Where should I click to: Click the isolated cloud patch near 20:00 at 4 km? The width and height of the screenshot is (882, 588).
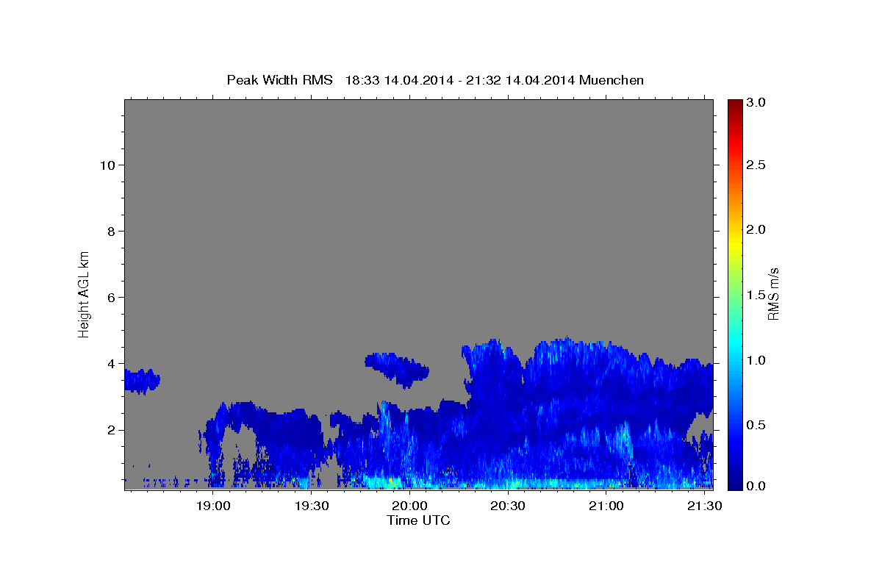(x=397, y=369)
